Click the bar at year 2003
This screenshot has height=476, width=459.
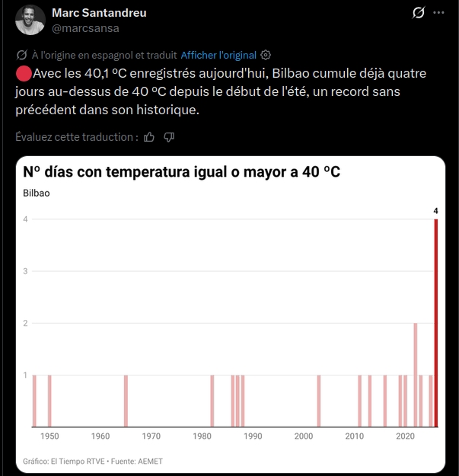[x=319, y=401]
